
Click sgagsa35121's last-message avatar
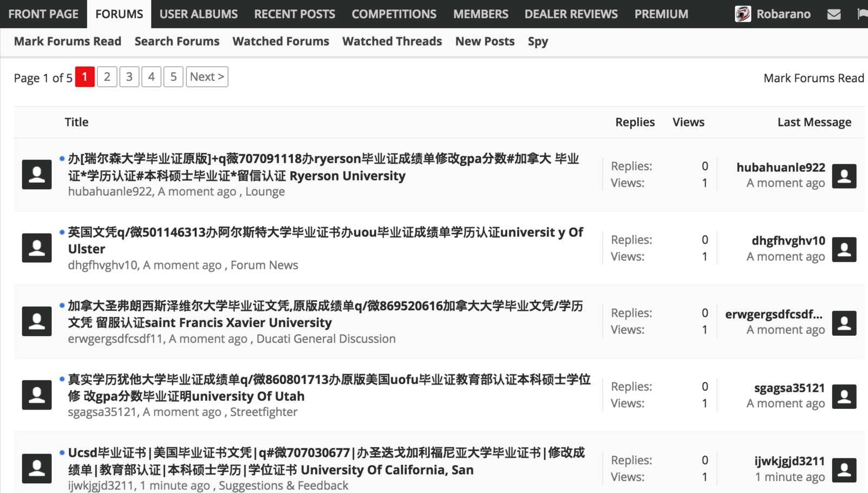844,396
